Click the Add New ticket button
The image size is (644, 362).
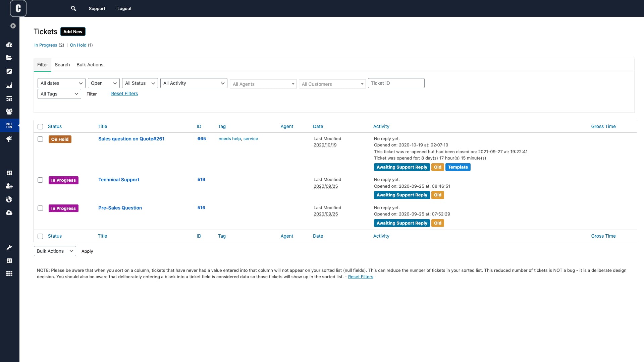73,32
